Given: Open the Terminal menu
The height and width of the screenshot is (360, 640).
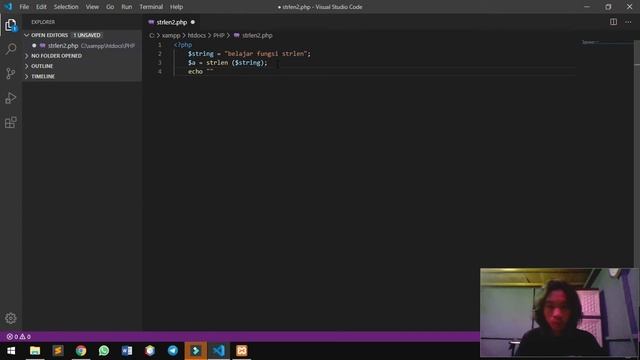Looking at the screenshot, I should [x=151, y=7].
